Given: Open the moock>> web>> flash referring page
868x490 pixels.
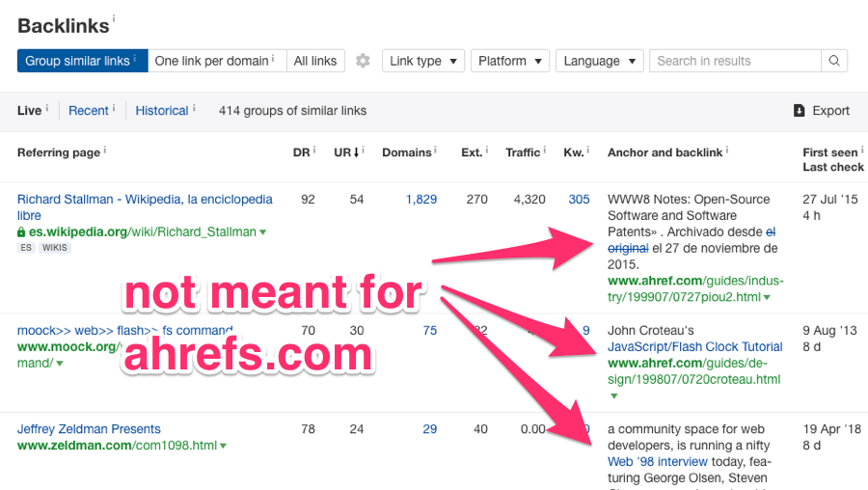Looking at the screenshot, I should [x=125, y=331].
